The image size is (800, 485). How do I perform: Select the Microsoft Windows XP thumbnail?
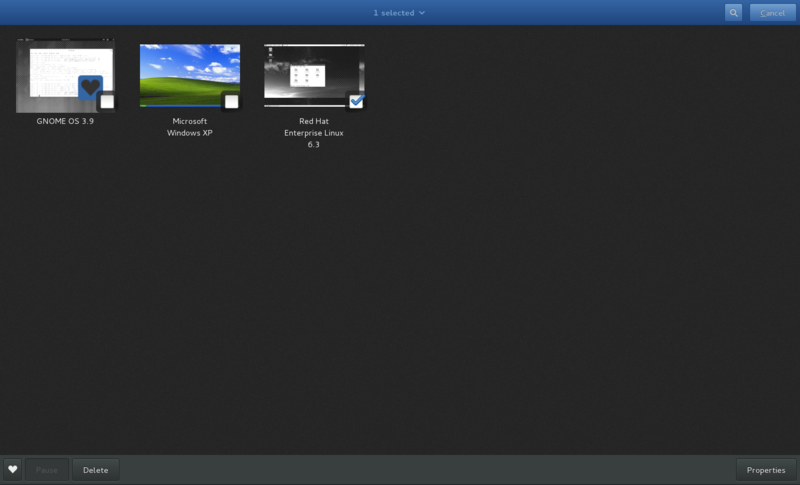point(190,75)
